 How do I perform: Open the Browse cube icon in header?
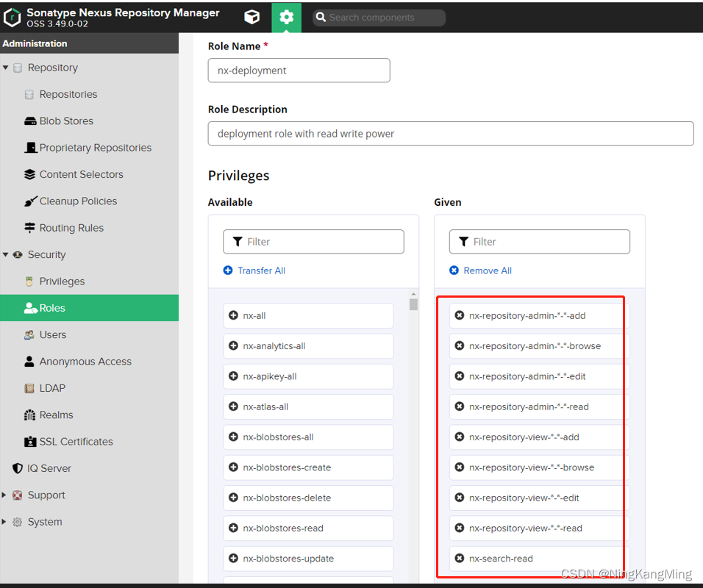[x=251, y=17]
